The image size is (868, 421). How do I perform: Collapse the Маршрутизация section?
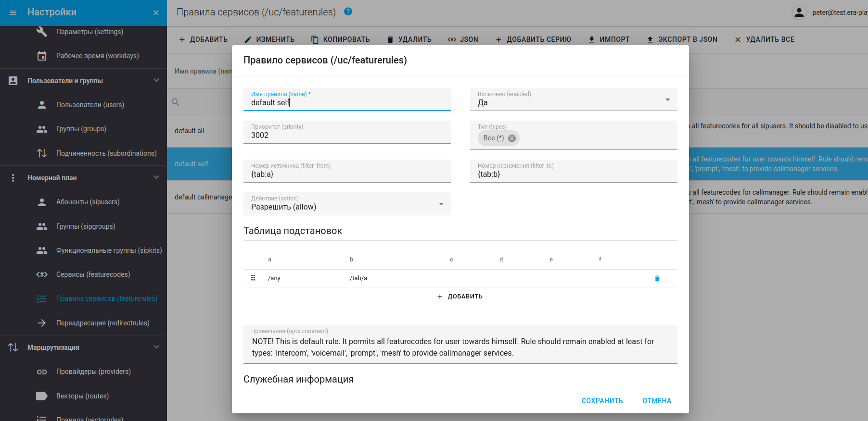[156, 347]
